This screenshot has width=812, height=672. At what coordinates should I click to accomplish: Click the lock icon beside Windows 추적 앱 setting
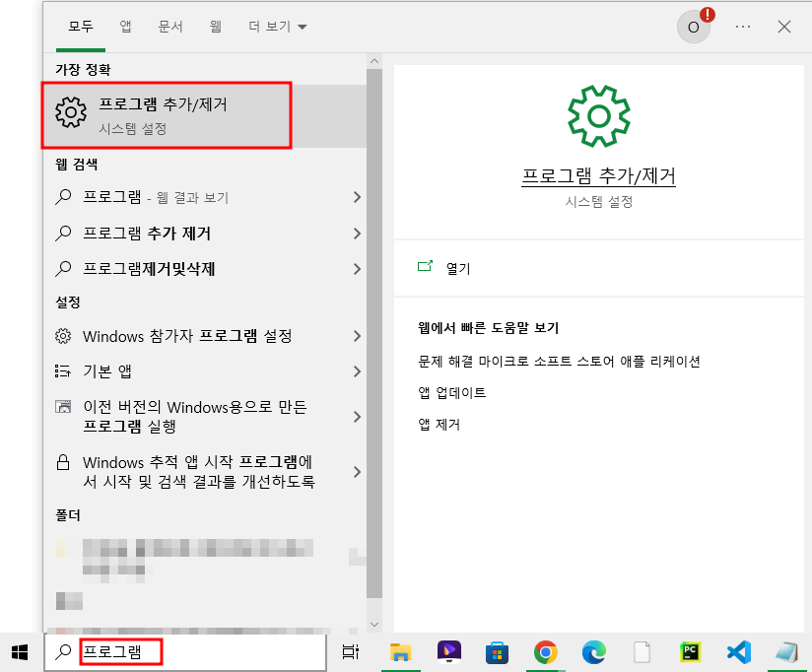pos(64,462)
